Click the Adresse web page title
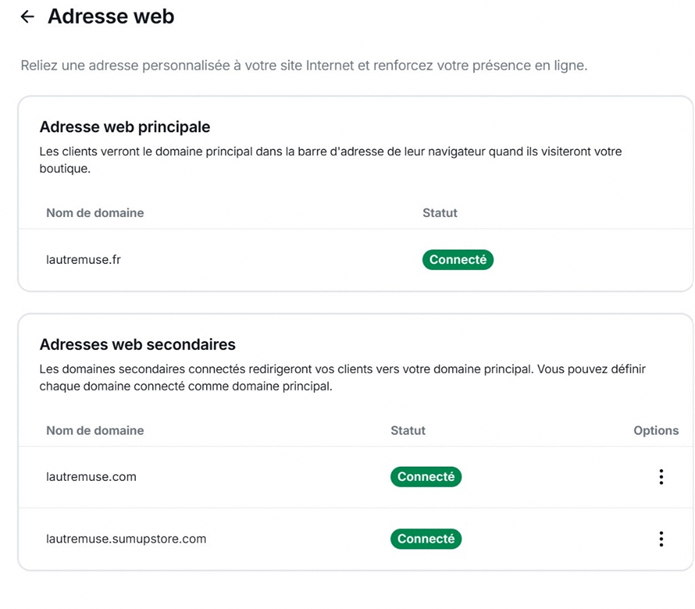Viewport: 695px width, 609px height. click(x=110, y=17)
